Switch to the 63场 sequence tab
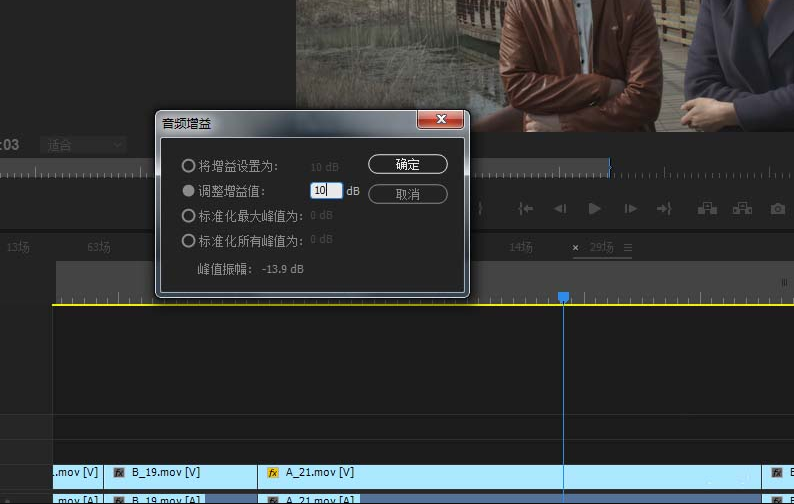794x504 pixels. (x=99, y=247)
